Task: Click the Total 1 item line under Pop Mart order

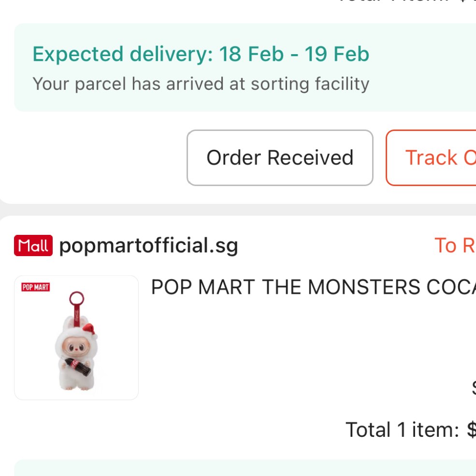Action: click(410, 430)
